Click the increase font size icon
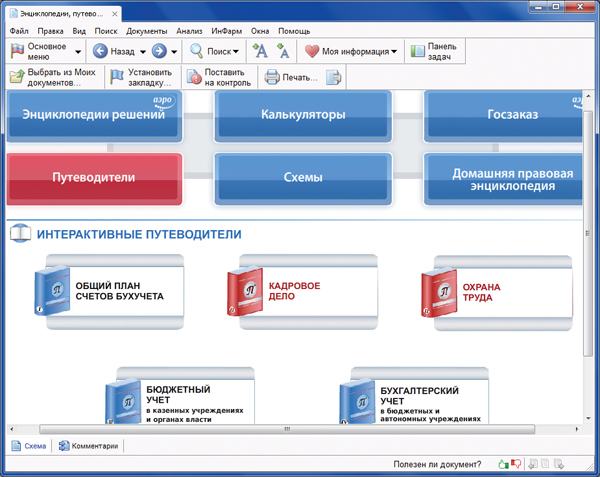 click(x=260, y=51)
